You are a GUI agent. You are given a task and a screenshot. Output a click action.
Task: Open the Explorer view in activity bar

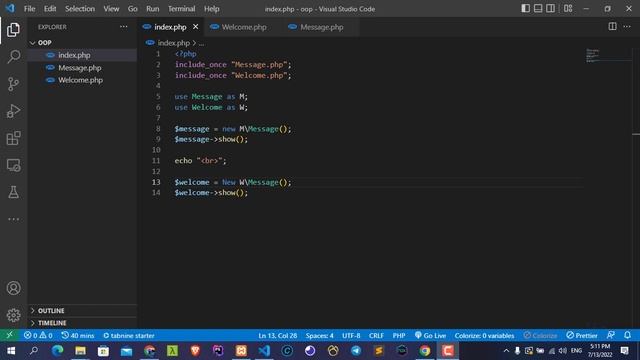pos(13,30)
